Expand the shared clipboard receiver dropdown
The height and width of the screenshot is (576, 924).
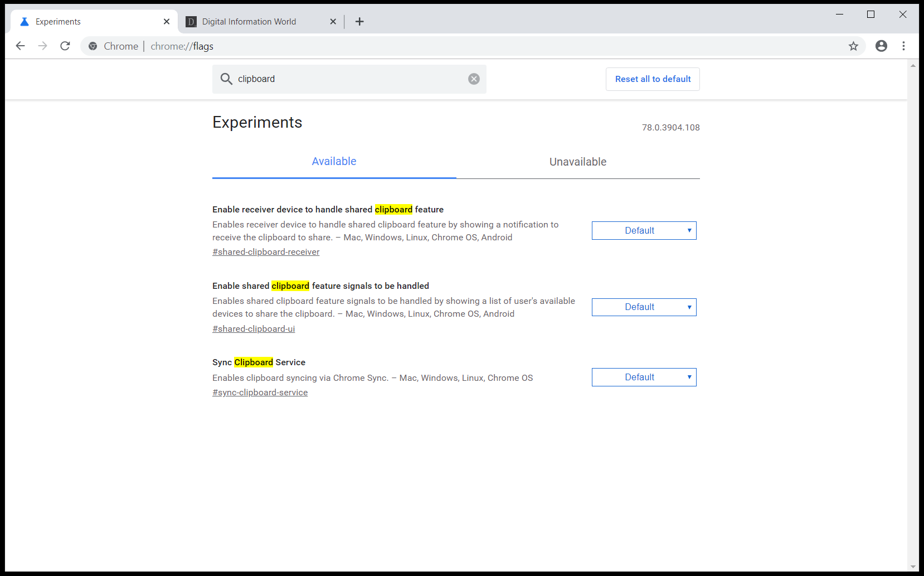[644, 231]
